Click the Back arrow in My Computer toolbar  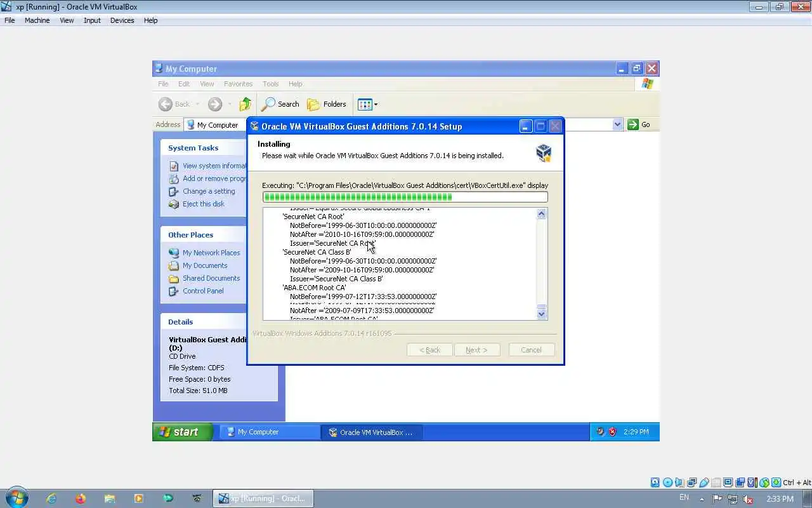click(166, 104)
